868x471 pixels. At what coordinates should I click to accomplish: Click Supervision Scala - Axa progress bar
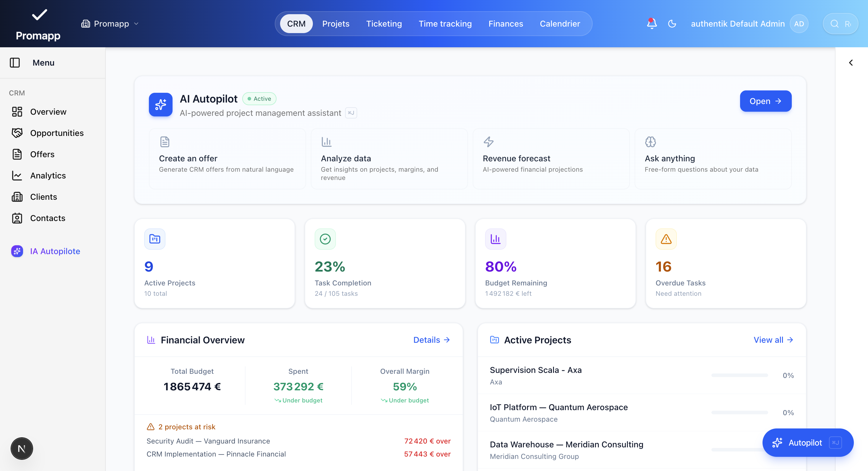[739, 375]
